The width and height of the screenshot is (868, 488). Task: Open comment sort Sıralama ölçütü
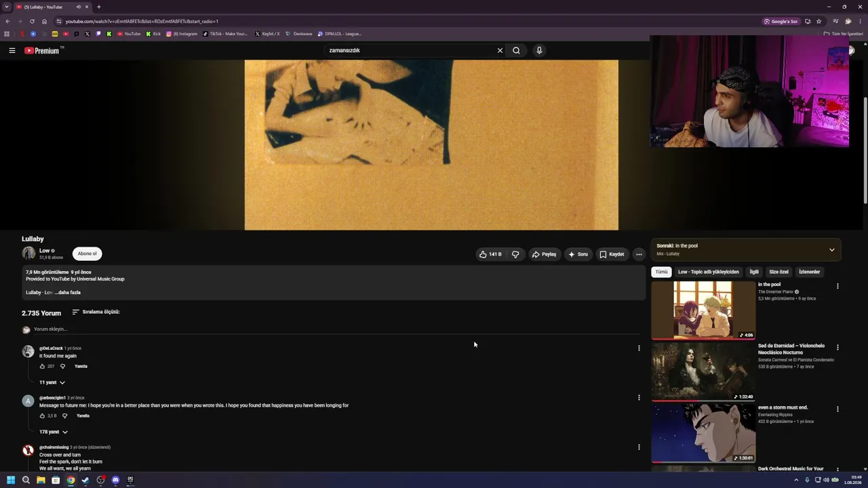click(x=96, y=312)
